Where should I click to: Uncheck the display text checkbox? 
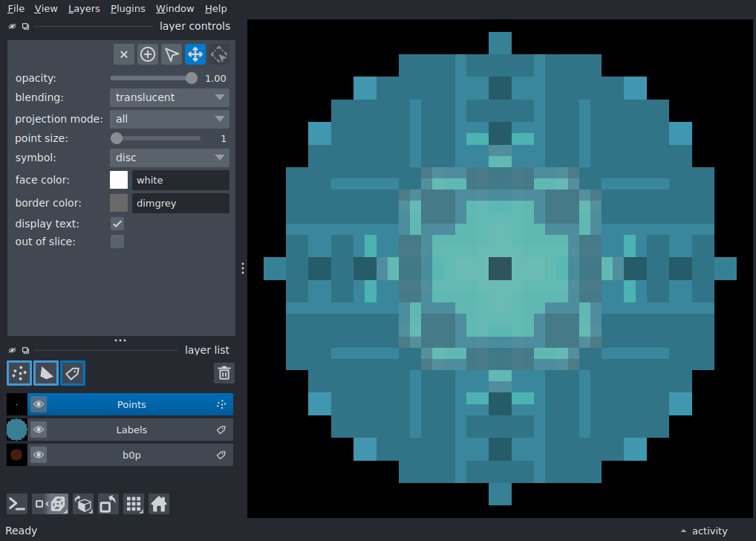click(x=117, y=224)
